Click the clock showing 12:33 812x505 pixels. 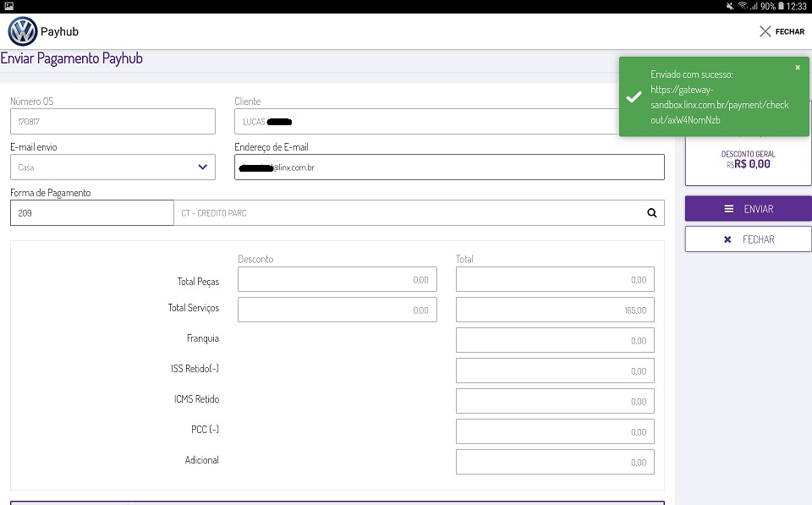click(x=797, y=6)
